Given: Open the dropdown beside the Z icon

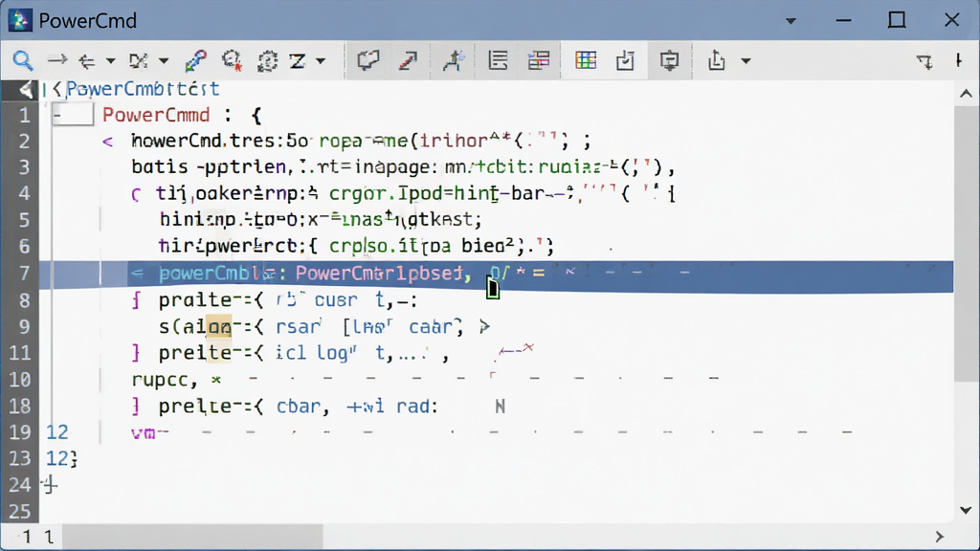Looking at the screenshot, I should (321, 61).
